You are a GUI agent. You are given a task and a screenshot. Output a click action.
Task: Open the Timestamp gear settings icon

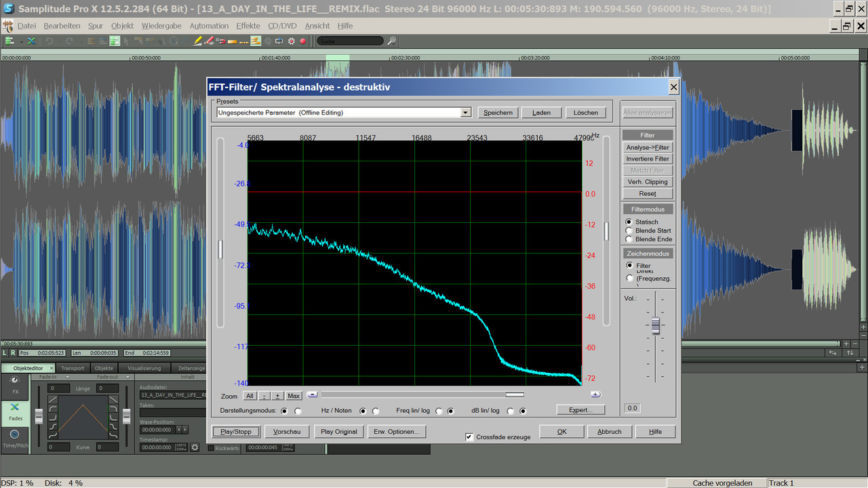(195, 447)
